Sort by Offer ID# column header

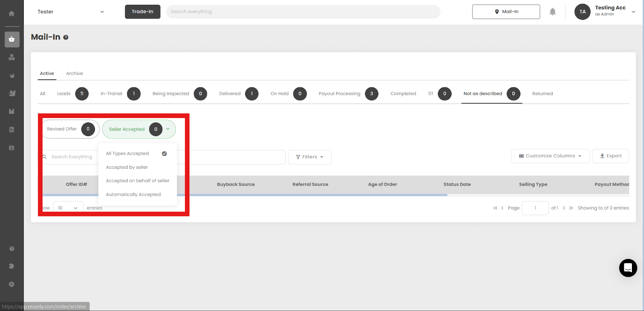coord(76,185)
